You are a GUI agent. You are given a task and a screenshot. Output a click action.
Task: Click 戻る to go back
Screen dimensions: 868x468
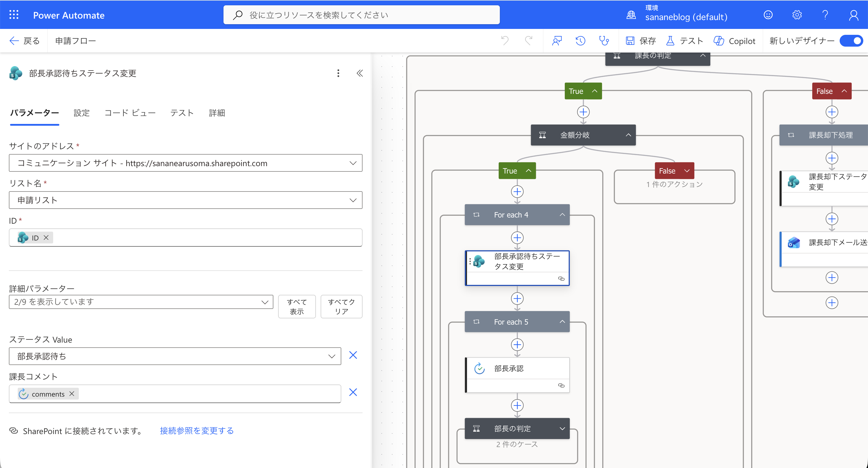pos(25,41)
